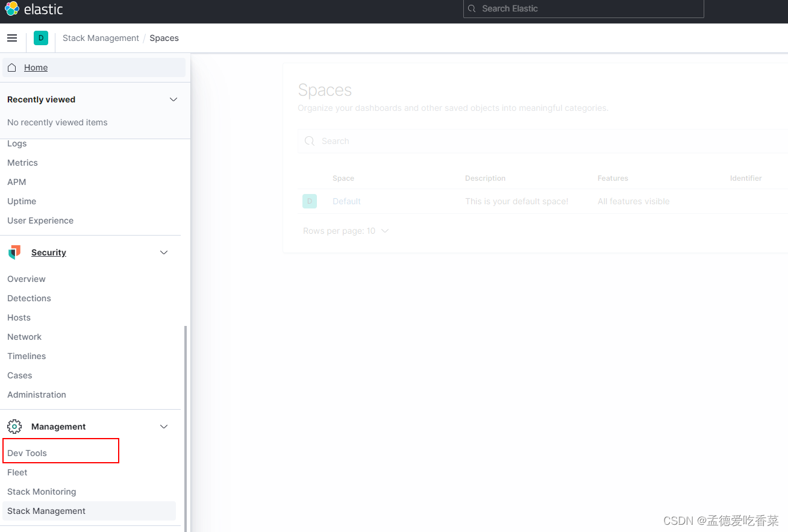
Task: Click the Recently viewed heading
Action: coord(41,99)
